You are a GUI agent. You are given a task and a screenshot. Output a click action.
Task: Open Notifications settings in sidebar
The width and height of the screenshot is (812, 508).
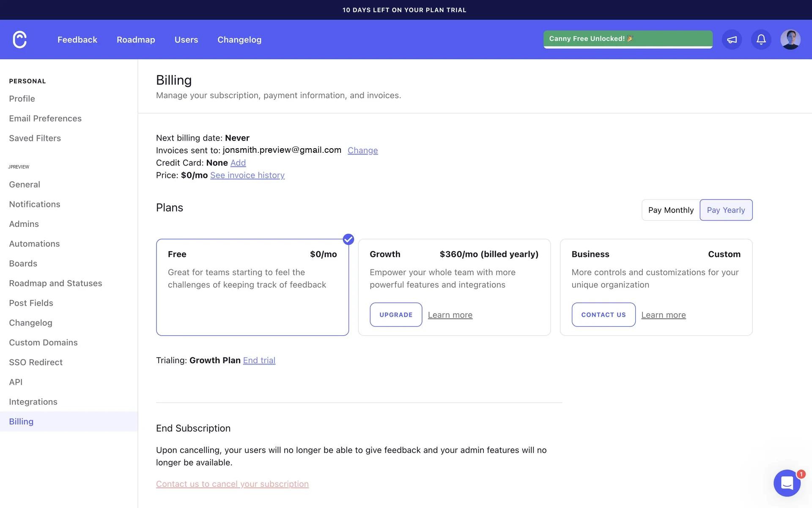(35, 204)
